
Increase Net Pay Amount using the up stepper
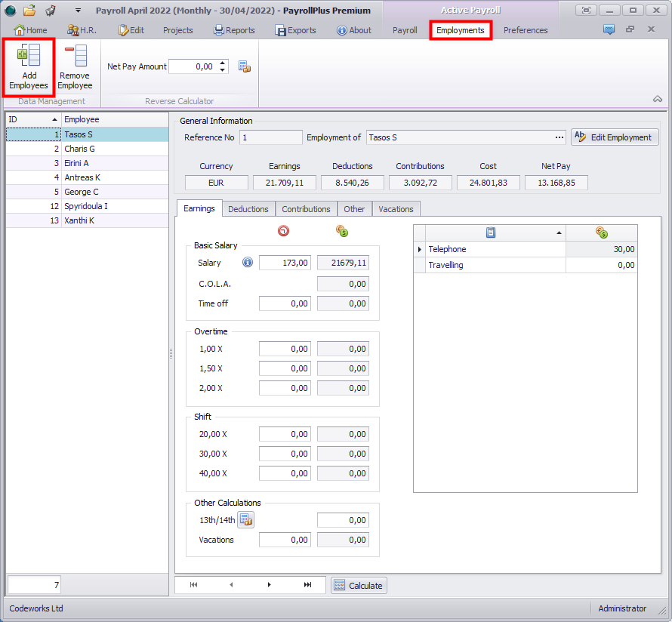pyautogui.click(x=221, y=63)
